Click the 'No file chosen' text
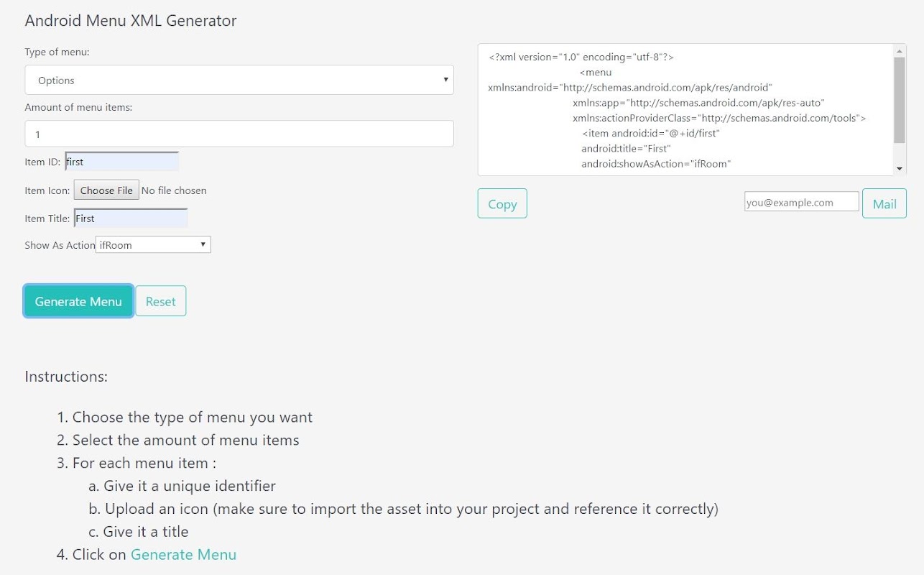 [174, 190]
